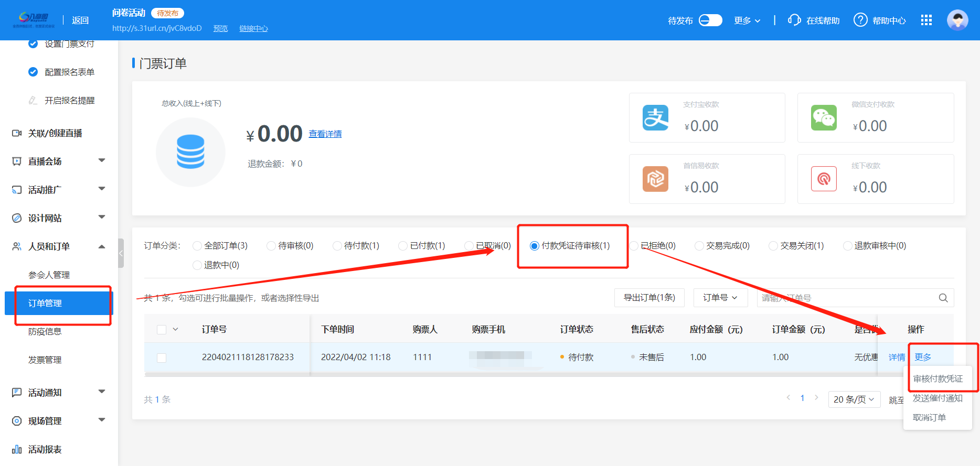980x466 pixels.
Task: Expand the 直播会场 sidebar section
Action: 102,160
